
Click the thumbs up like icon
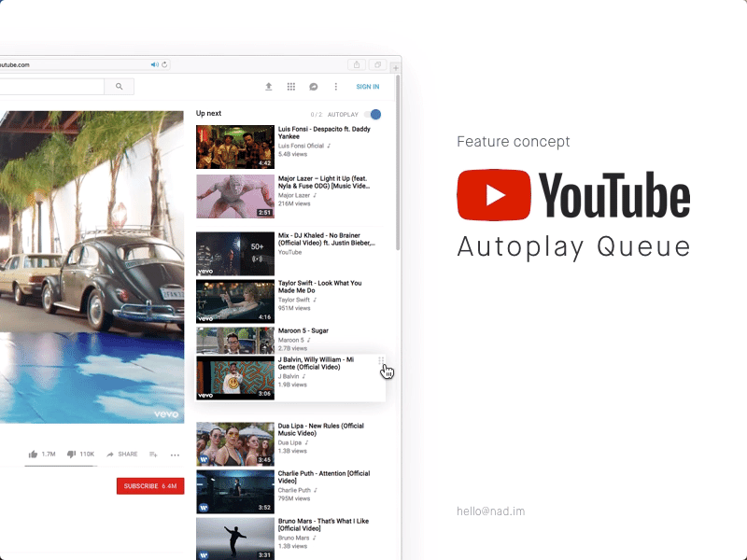pos(33,455)
